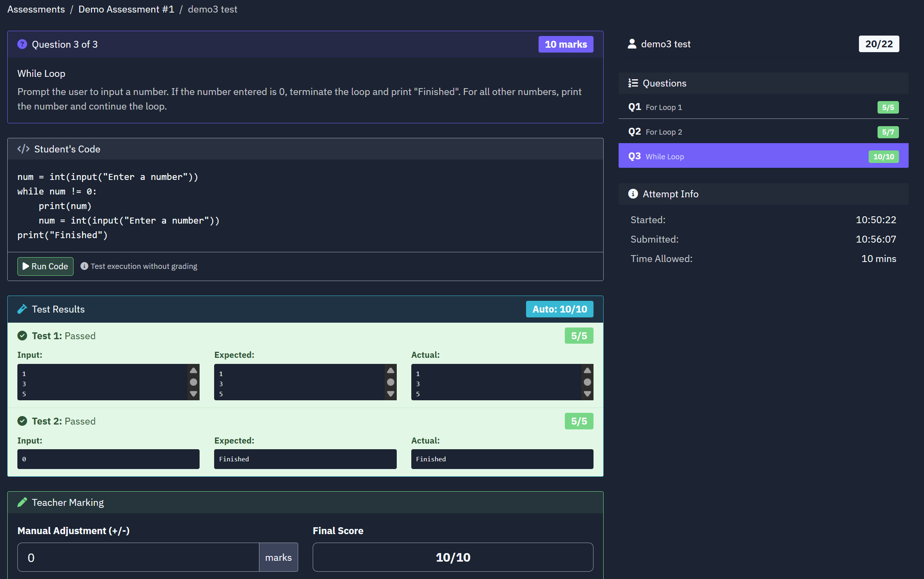Click the green check icon for Test 2

tap(22, 421)
